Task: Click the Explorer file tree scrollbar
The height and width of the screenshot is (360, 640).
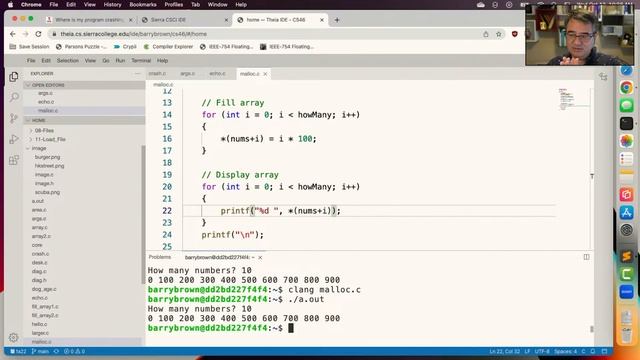Action: (143, 214)
